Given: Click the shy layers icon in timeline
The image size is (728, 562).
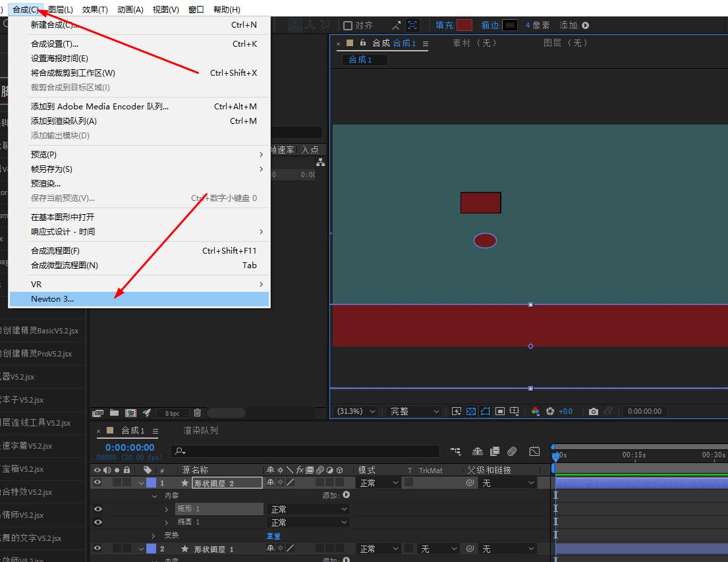Looking at the screenshot, I should tap(477, 451).
